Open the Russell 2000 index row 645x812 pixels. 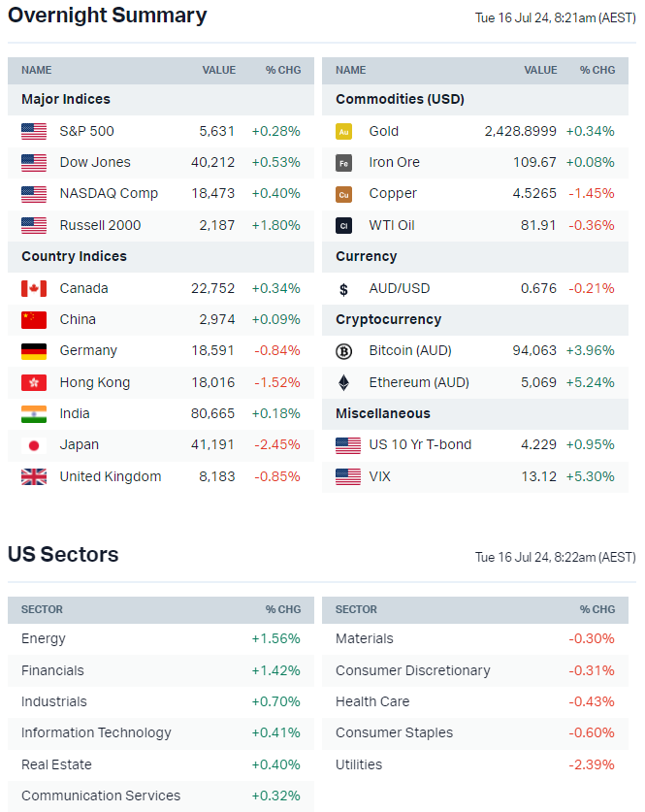click(100, 225)
